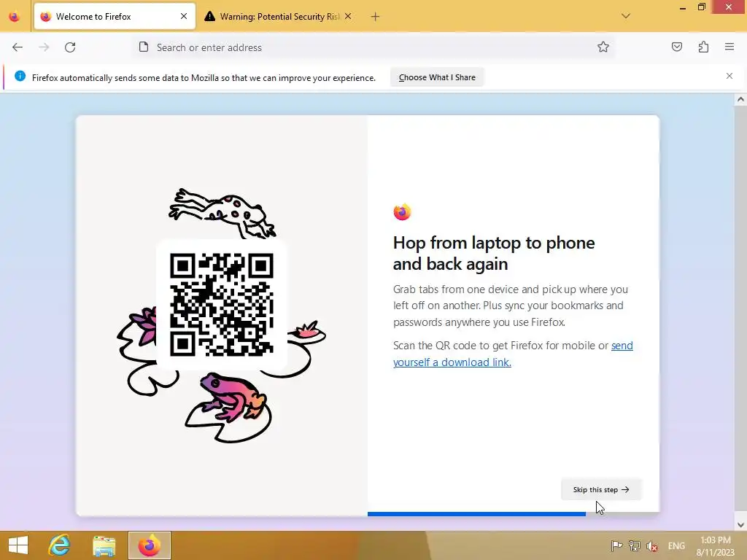Close the Welcome to Firefox tab
This screenshot has height=560, width=747.
coord(184,16)
